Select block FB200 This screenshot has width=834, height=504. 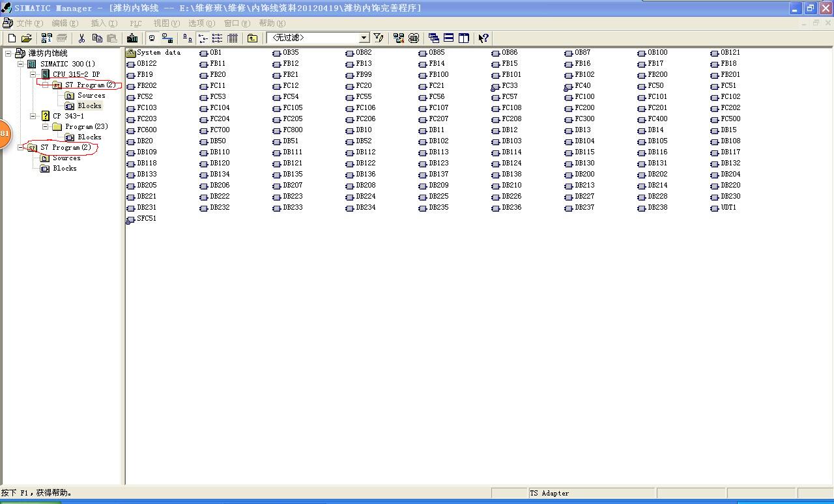(x=657, y=75)
